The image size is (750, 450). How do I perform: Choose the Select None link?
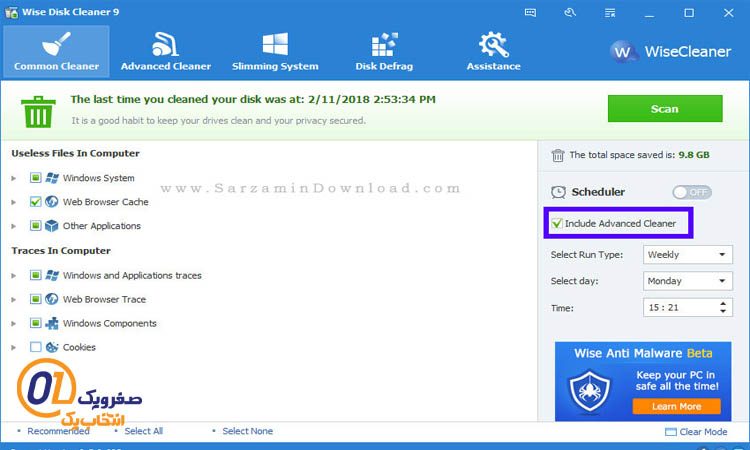pyautogui.click(x=247, y=431)
